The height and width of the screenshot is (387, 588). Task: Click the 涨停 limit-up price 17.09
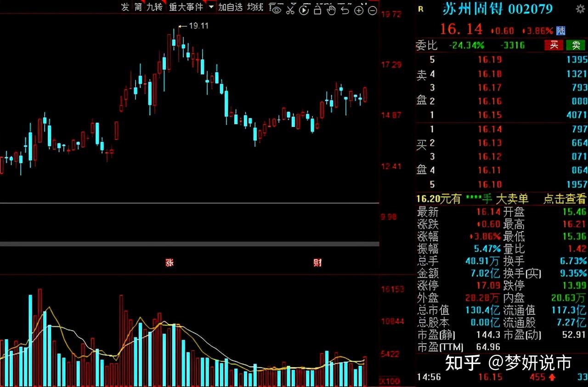click(488, 286)
